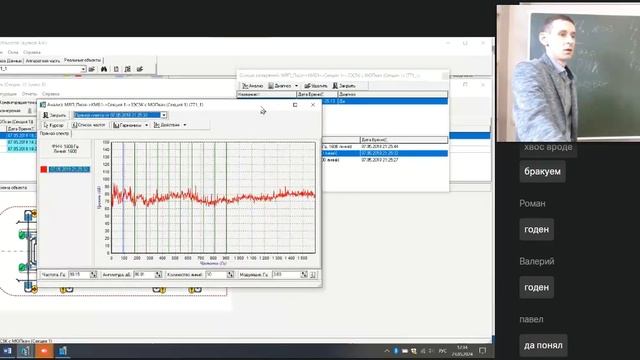Screen dimensions: 640x360
Task: Select the highlighted spectrum date legend entry
Action: coord(69,169)
